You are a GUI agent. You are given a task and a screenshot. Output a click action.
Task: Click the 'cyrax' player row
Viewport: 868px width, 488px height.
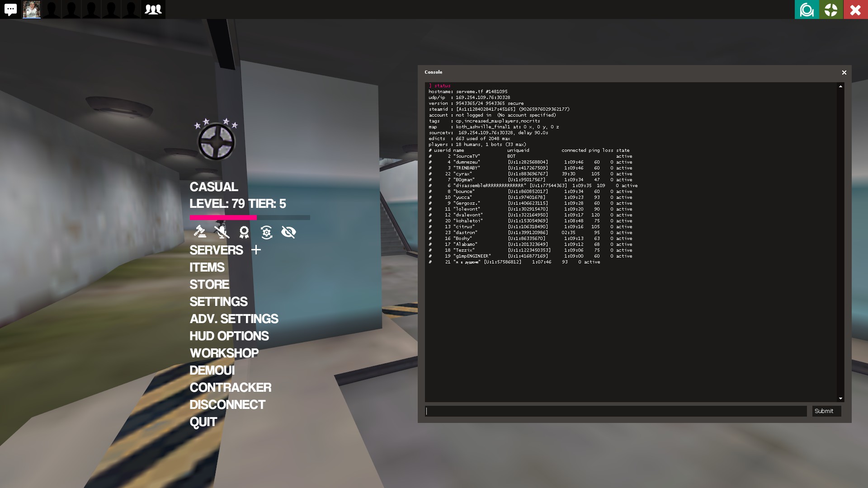(x=530, y=174)
